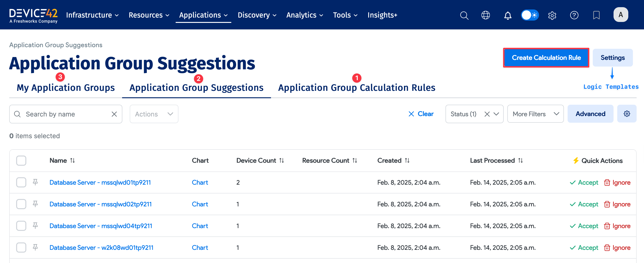Click the globe language icon
The width and height of the screenshot is (644, 263).
click(x=486, y=15)
